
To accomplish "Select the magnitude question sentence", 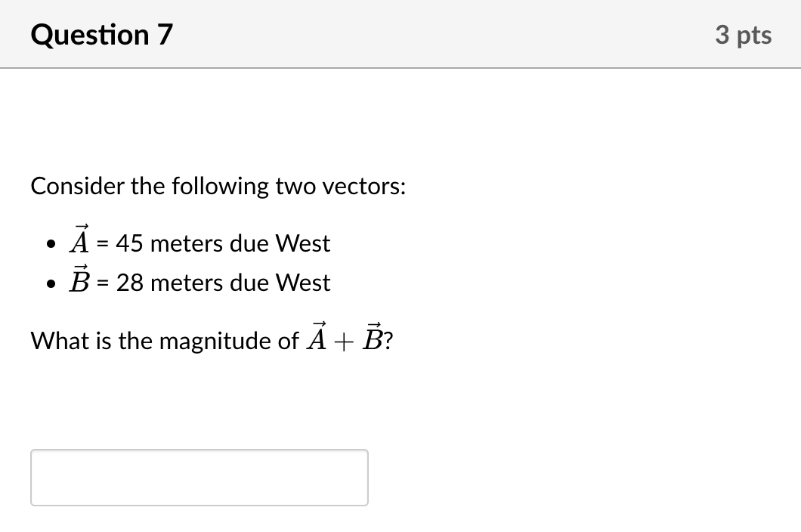I will click(212, 340).
